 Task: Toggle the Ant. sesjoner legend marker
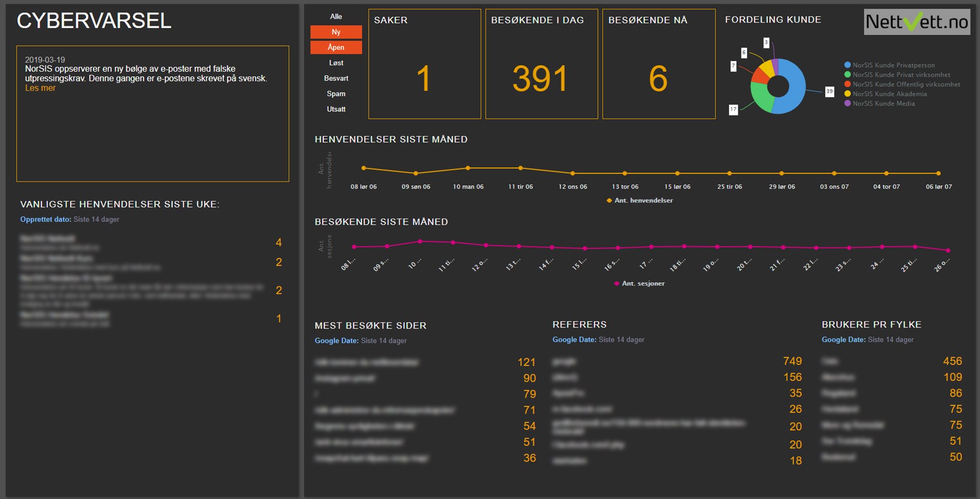(617, 284)
